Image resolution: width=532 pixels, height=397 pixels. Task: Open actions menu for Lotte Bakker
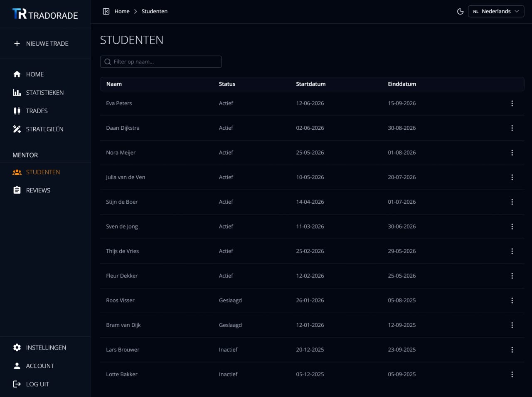512,374
